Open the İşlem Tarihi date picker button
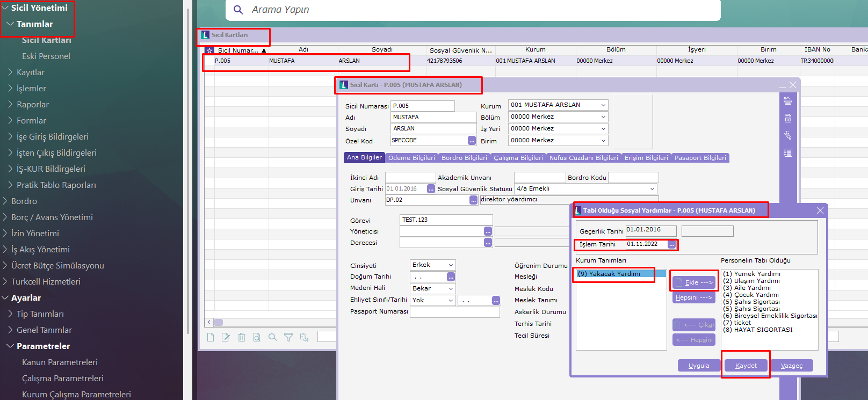This screenshot has width=868, height=400. tap(671, 245)
